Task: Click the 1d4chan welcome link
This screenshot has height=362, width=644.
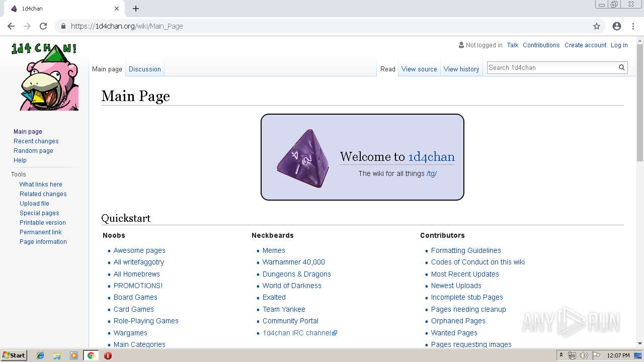Action: click(431, 156)
